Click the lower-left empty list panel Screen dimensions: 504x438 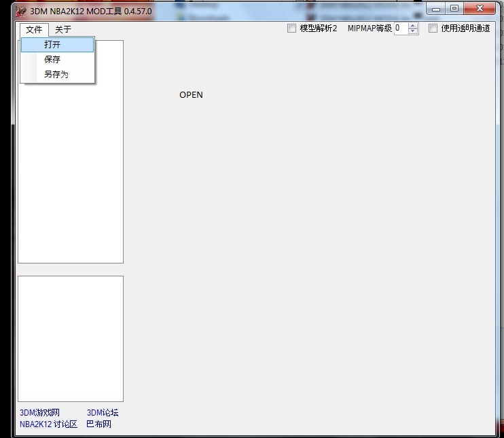coord(71,339)
